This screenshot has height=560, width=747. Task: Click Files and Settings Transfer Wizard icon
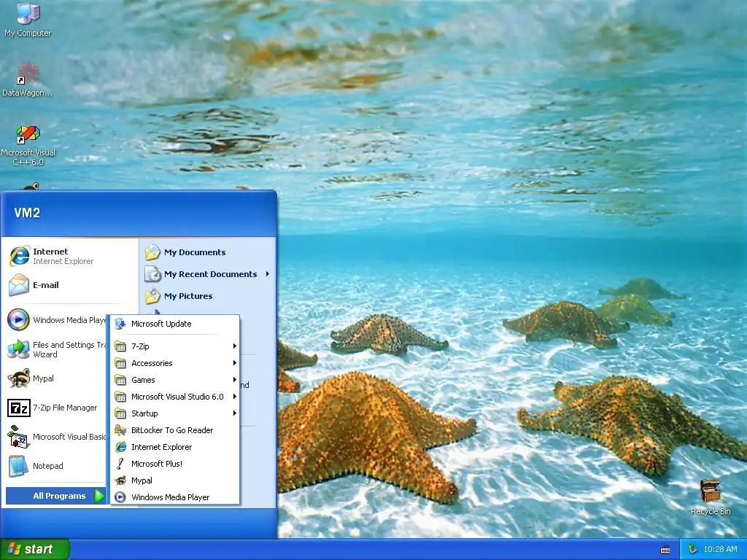tap(18, 349)
